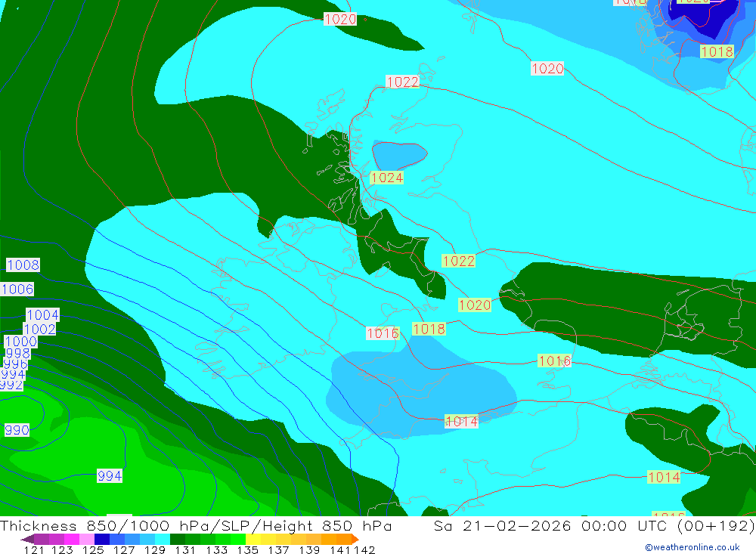Click the 1014 label with pink background
This screenshot has width=756, height=554.
(461, 422)
